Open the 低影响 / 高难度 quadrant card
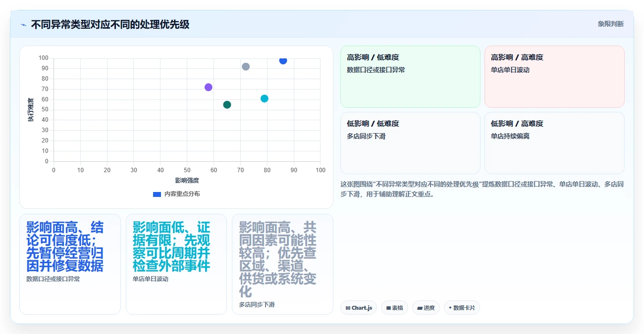This screenshot has width=644, height=334. click(x=554, y=143)
